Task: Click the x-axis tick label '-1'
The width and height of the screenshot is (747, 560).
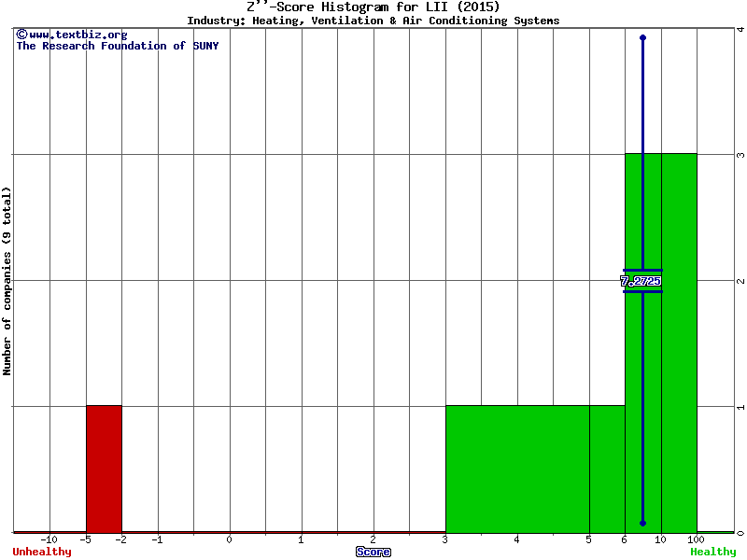Action: (x=157, y=540)
